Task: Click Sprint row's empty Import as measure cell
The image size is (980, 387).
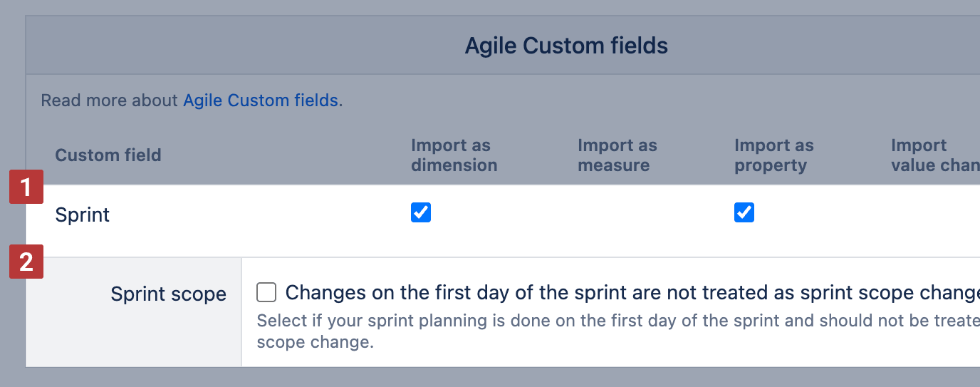Action: (617, 213)
